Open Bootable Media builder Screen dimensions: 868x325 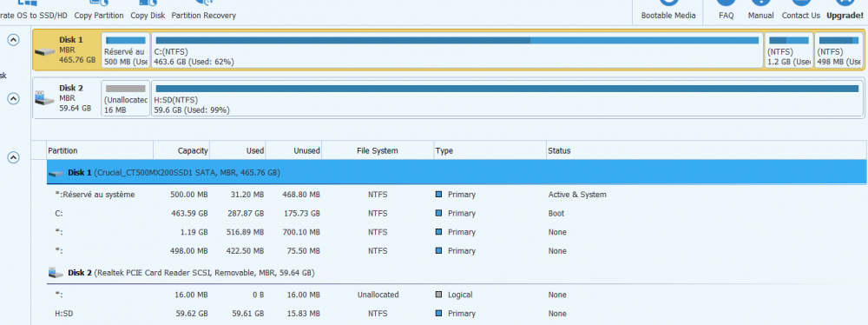668,10
